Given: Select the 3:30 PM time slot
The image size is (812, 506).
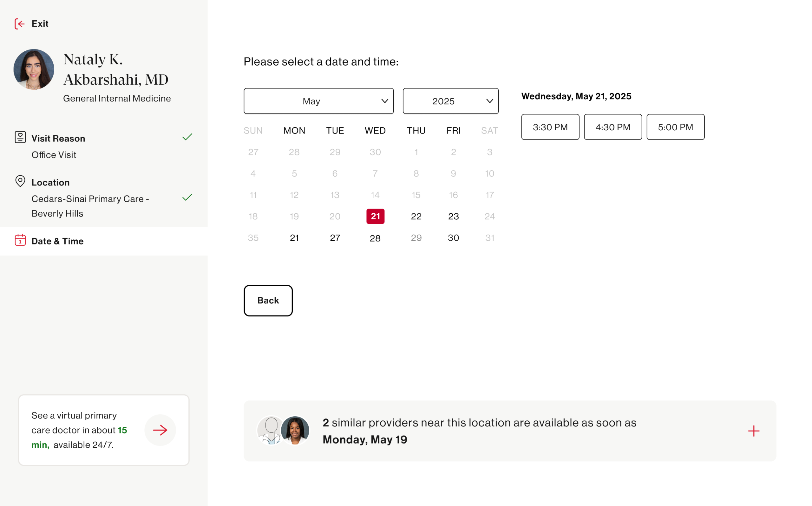Looking at the screenshot, I should (x=550, y=127).
